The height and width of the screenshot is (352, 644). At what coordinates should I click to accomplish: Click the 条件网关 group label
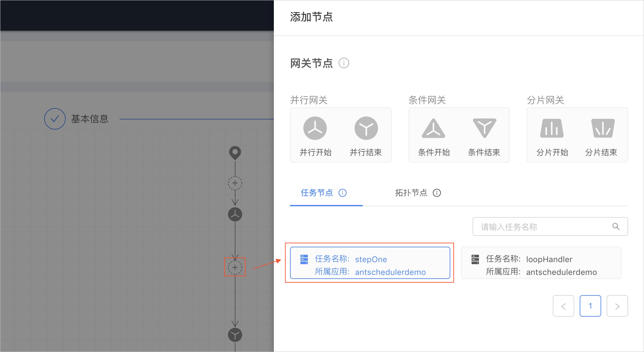point(427,100)
